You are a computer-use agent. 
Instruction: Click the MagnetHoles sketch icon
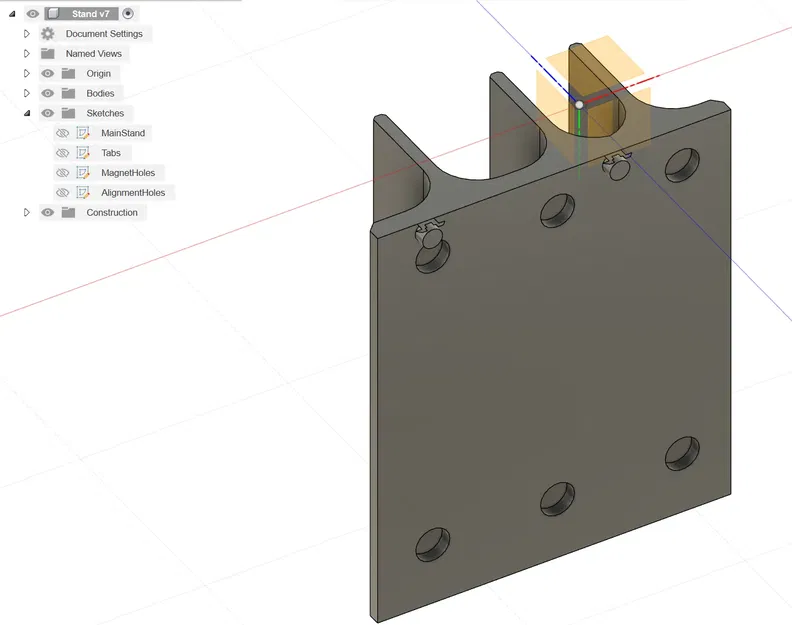[x=83, y=173]
